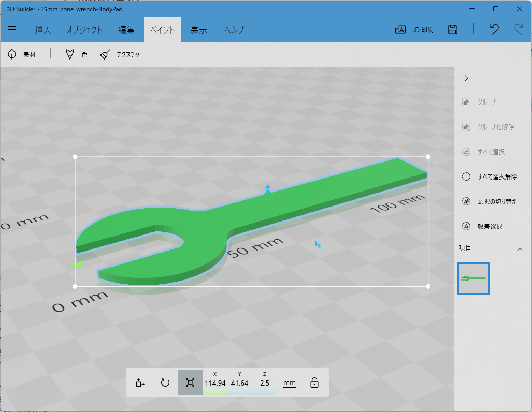
Task: Collapse the 項目 items section
Action: 520,249
